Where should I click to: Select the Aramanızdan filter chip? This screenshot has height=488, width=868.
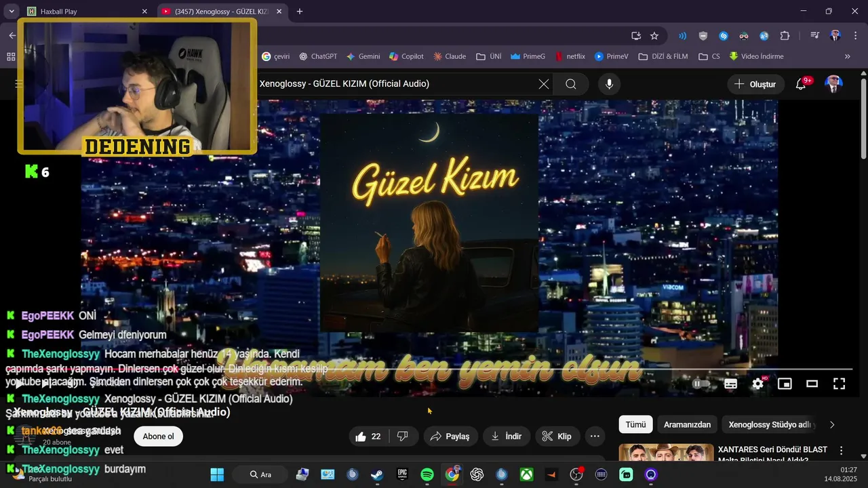click(688, 425)
